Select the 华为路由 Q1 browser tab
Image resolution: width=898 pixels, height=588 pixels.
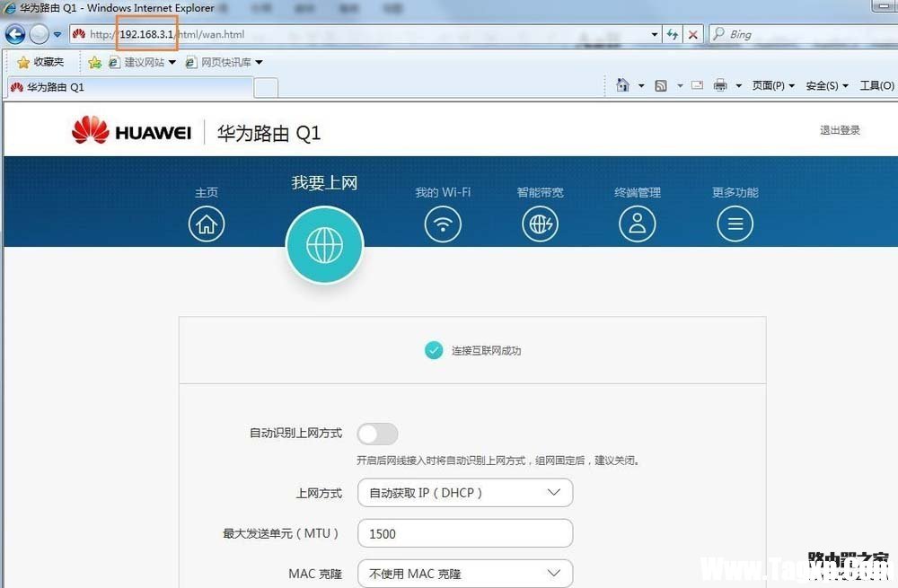coord(129,88)
